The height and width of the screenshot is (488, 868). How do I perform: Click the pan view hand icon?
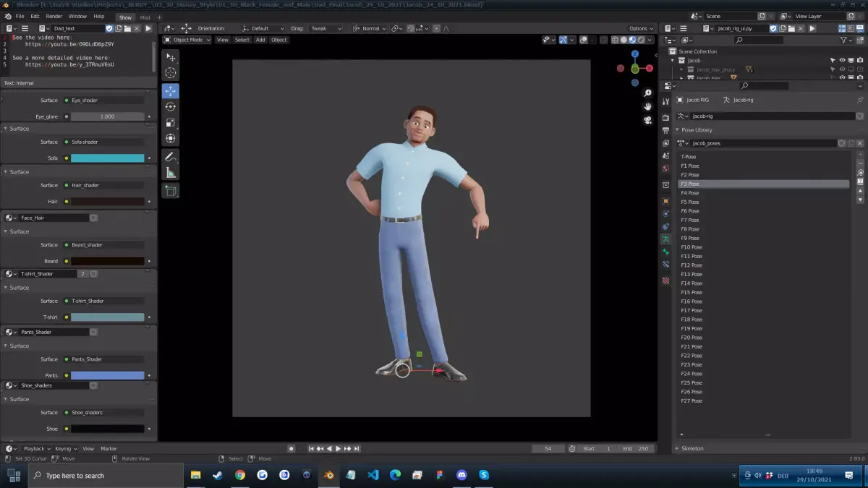point(647,106)
